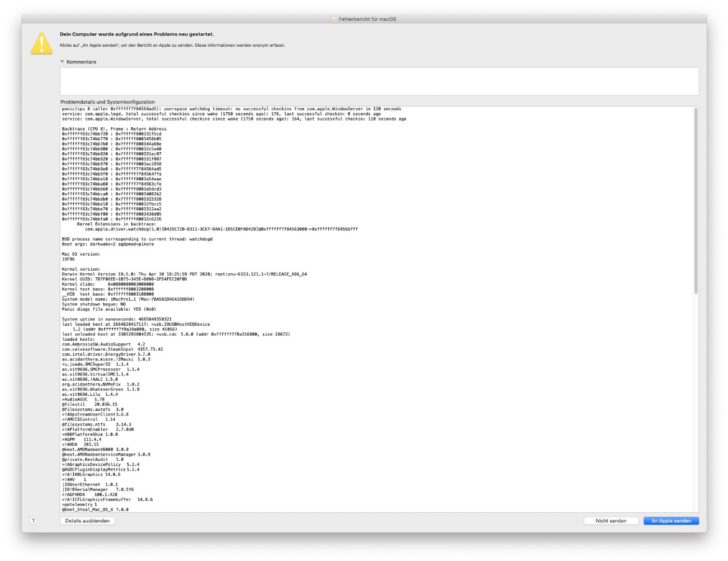Click 'Panic diags file available: YES' line
Viewport: 728px width, 561px height.
[x=109, y=309]
